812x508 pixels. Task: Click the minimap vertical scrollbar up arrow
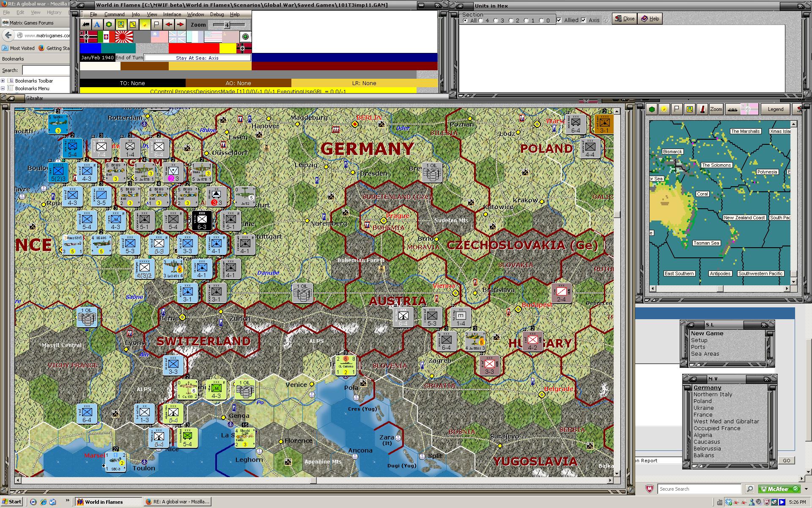click(793, 124)
